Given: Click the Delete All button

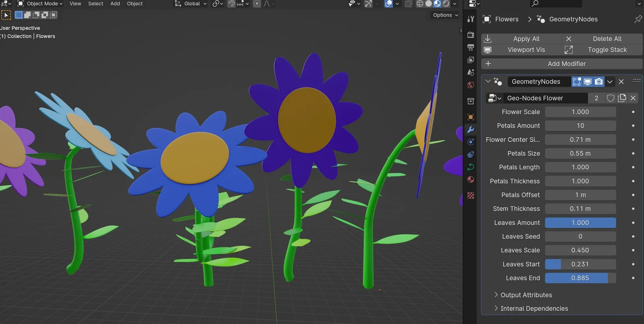Looking at the screenshot, I should [x=602, y=39].
